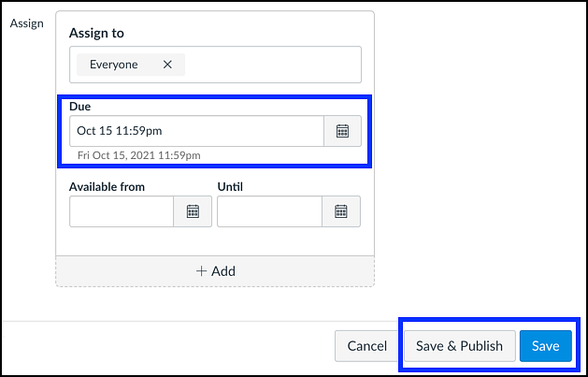Click the Assign section label

[x=26, y=22]
